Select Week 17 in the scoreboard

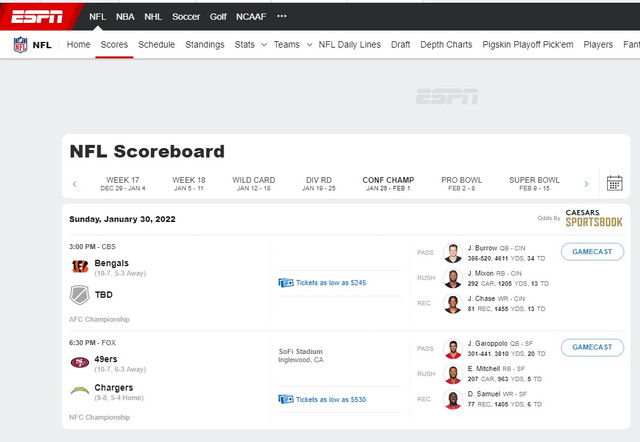(x=123, y=184)
